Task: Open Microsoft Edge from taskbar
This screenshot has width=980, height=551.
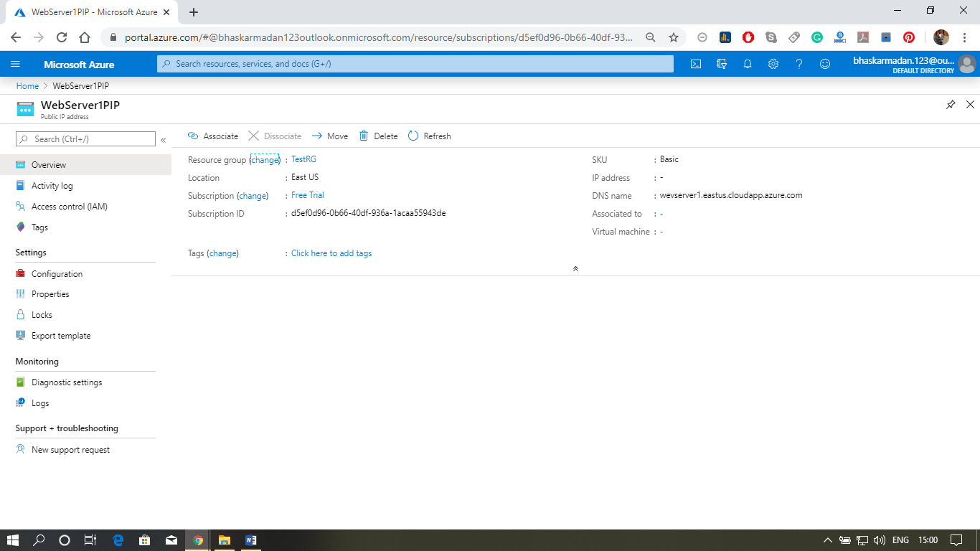Action: pos(118,540)
